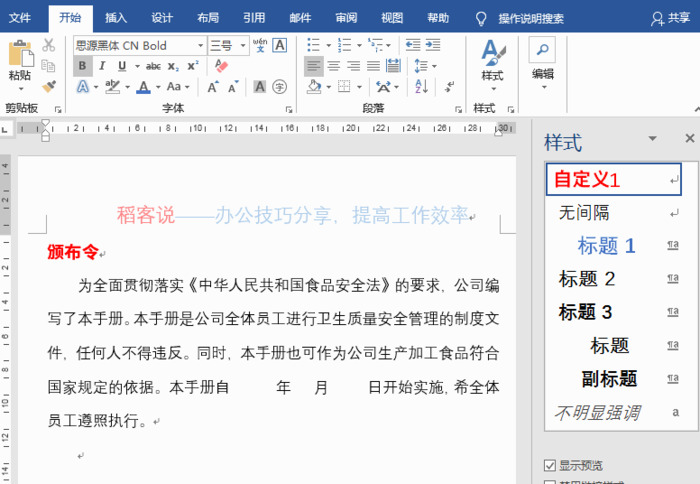Click the character shading A icon
Viewport: 700px width, 484px height.
(x=260, y=87)
